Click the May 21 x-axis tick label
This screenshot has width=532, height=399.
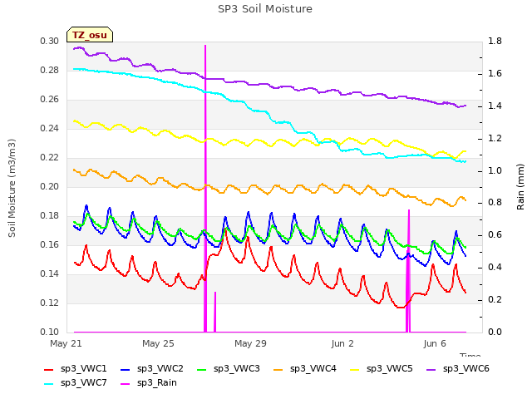pyautogui.click(x=66, y=343)
